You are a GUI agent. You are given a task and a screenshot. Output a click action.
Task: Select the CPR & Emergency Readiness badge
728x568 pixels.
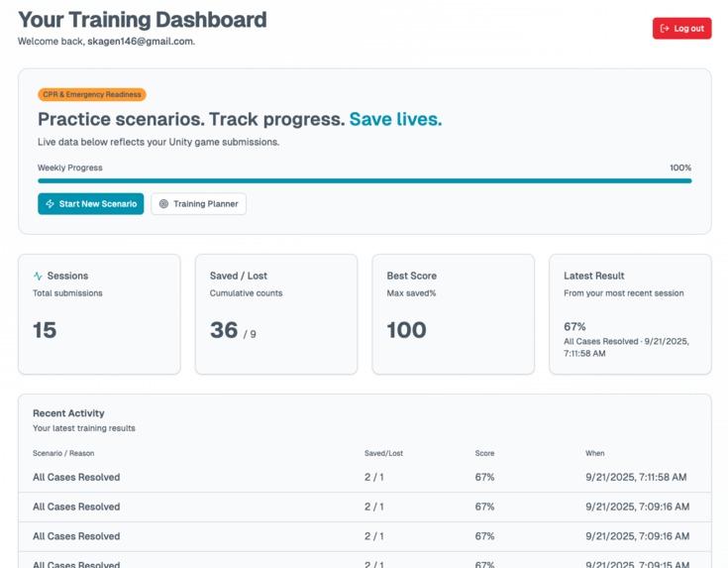coord(92,94)
